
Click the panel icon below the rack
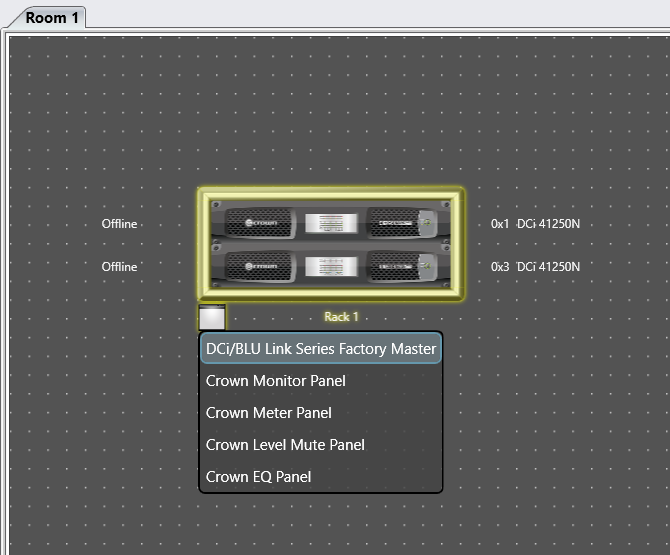212,317
